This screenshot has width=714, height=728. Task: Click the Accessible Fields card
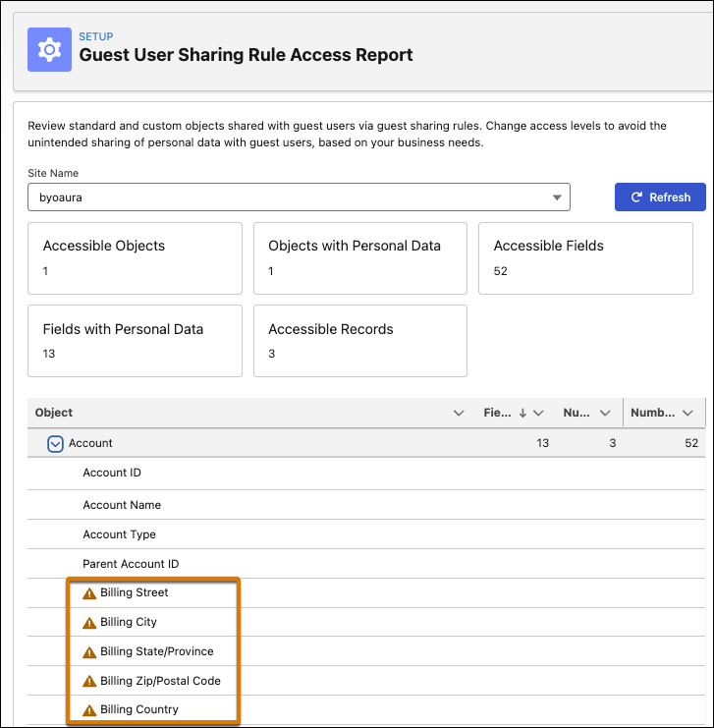(x=586, y=258)
